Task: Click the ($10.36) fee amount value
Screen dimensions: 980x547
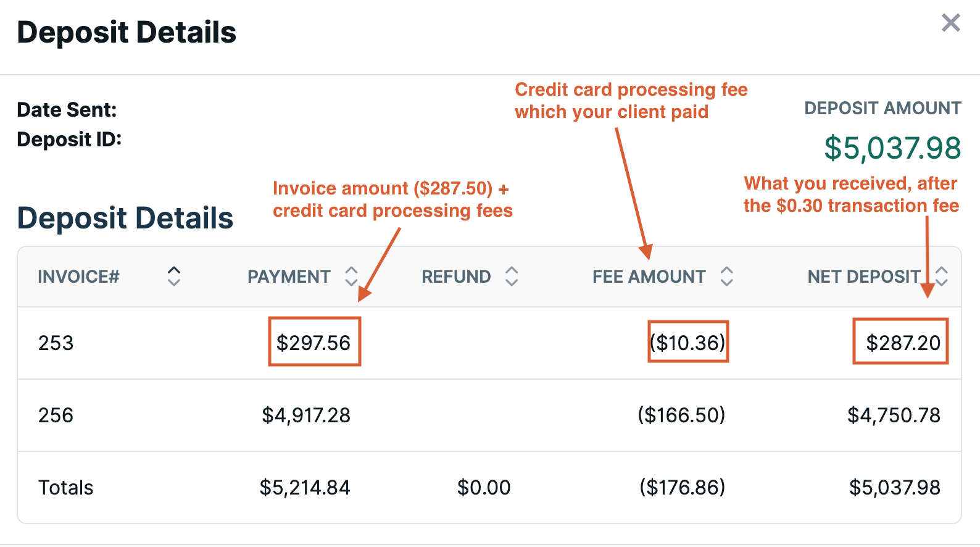Action: click(688, 341)
